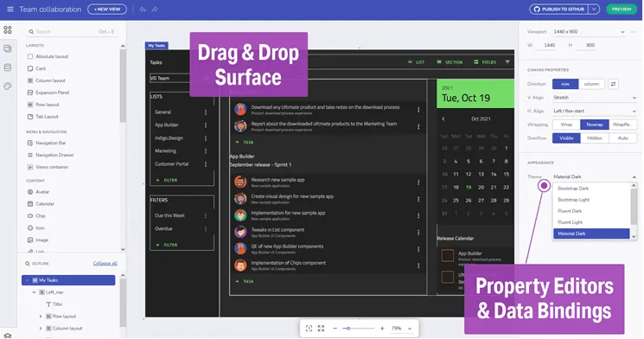644x339 pixels.
Task: Collapse the Left_nav outline node
Action: click(34, 292)
